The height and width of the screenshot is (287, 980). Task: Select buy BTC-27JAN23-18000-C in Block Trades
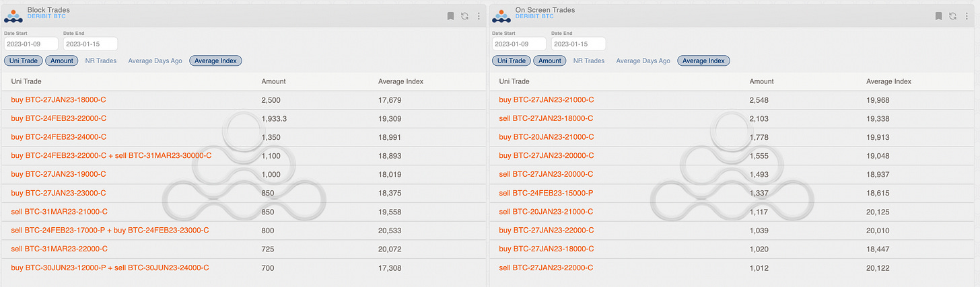tap(243, 100)
